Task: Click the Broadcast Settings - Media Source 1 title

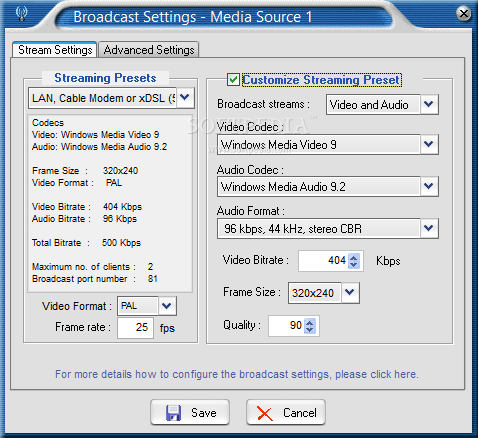Action: click(193, 17)
